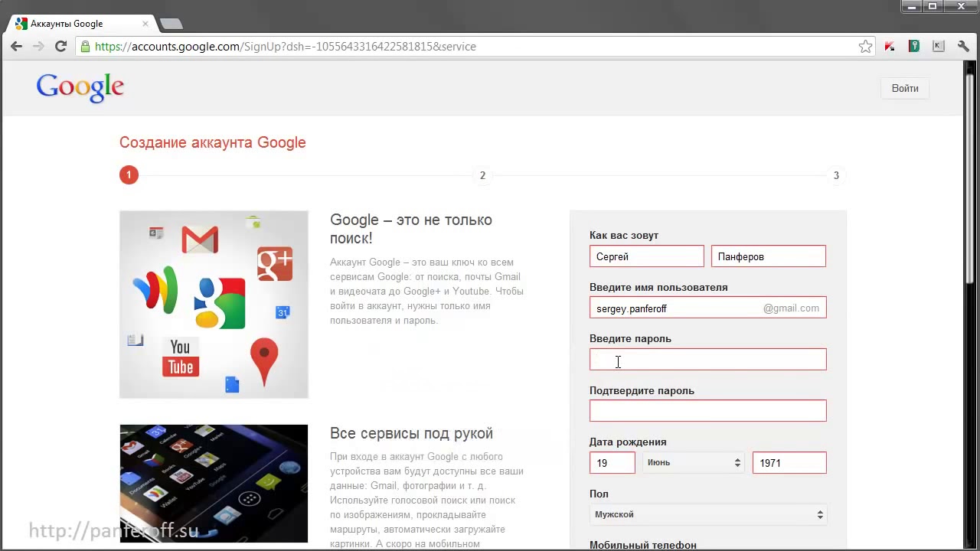Screen dimensions: 980x551
Task: Minimize the browser window
Action: pyautogui.click(x=911, y=6)
